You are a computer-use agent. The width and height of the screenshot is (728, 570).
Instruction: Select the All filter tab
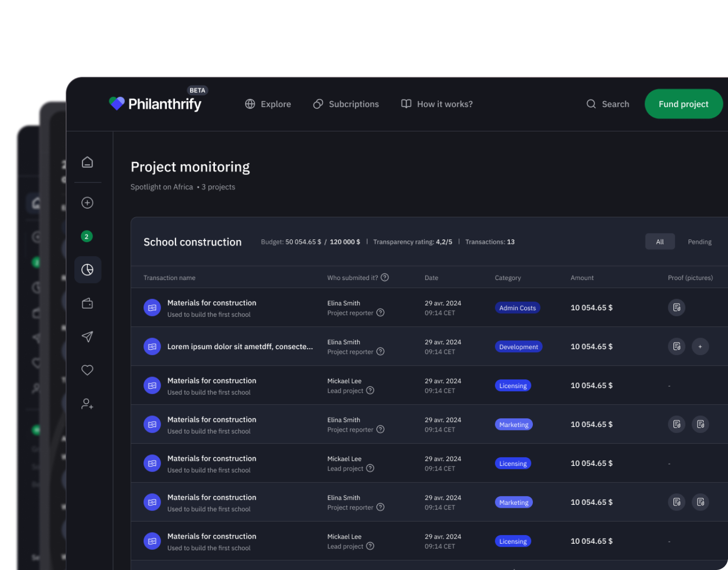coord(660,242)
